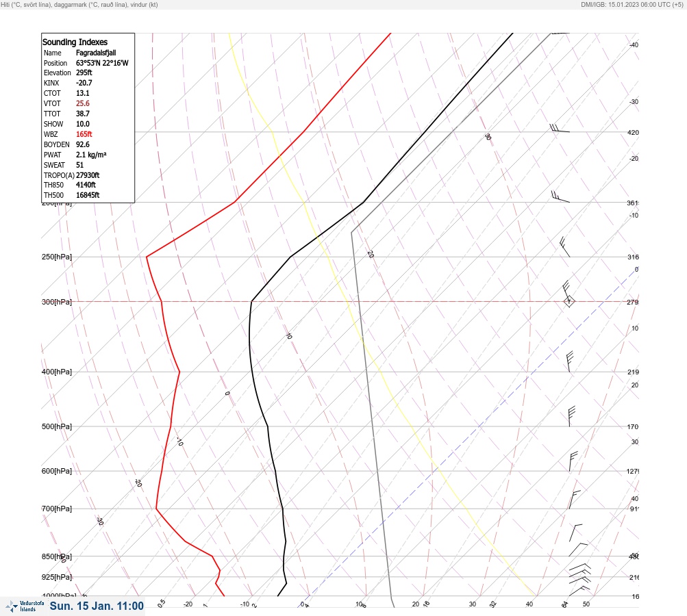Click the TH500 value '16845ft'

pyautogui.click(x=88, y=195)
